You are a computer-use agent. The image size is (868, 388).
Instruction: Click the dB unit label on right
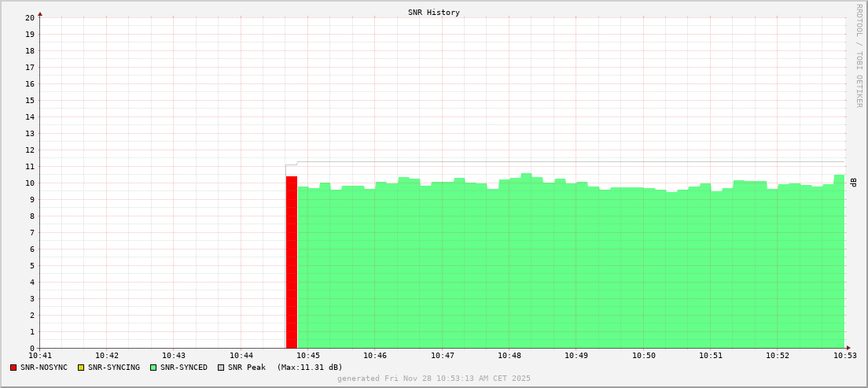854,183
